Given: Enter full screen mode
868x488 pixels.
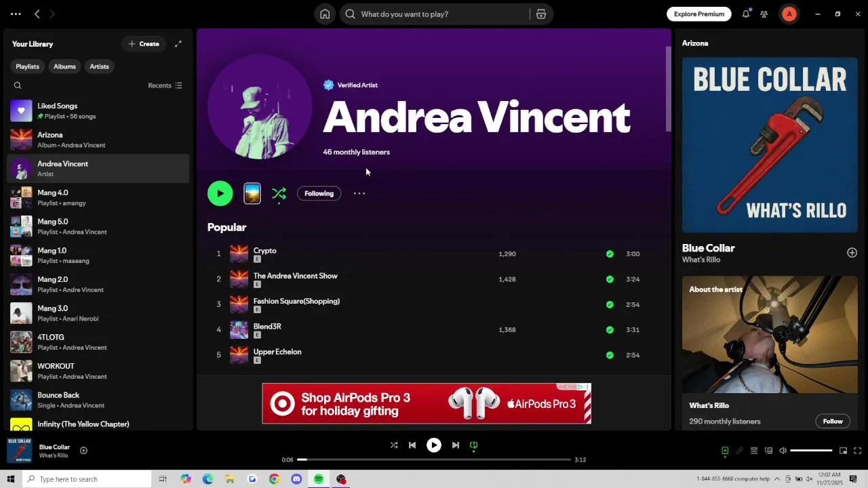Looking at the screenshot, I should click(x=857, y=451).
